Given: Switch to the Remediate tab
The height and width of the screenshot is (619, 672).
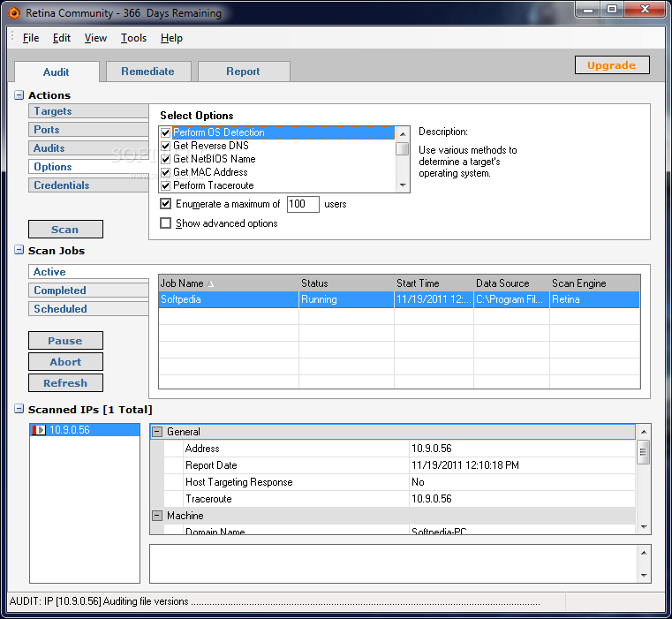Looking at the screenshot, I should coord(147,72).
